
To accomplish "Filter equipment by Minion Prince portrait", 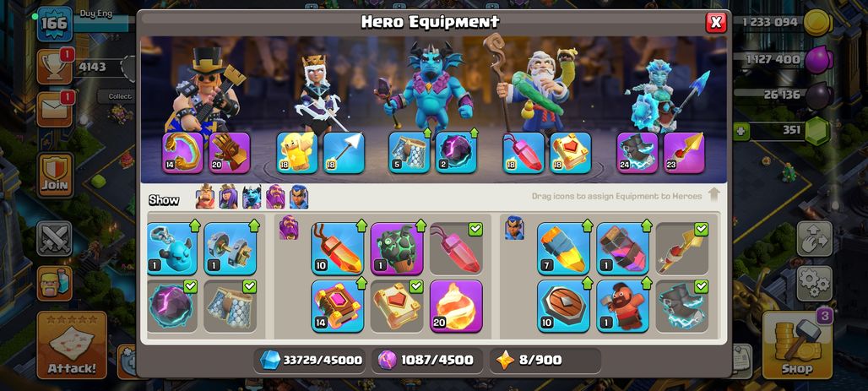I will (252, 197).
